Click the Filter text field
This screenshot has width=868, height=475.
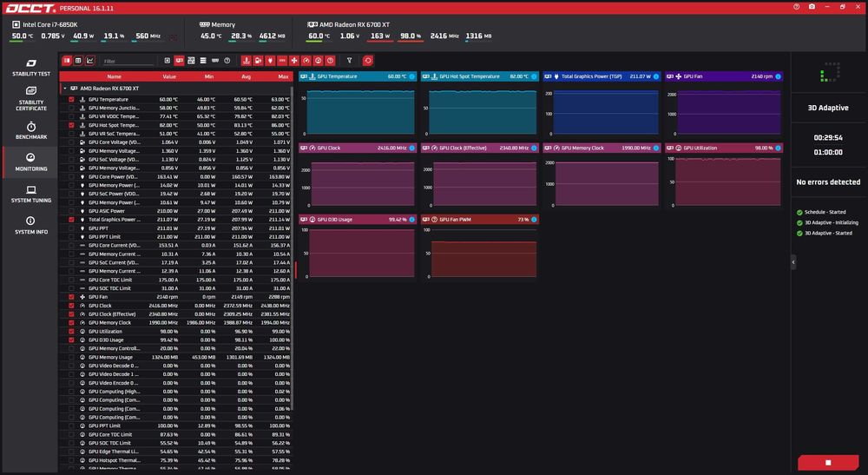pyautogui.click(x=128, y=61)
